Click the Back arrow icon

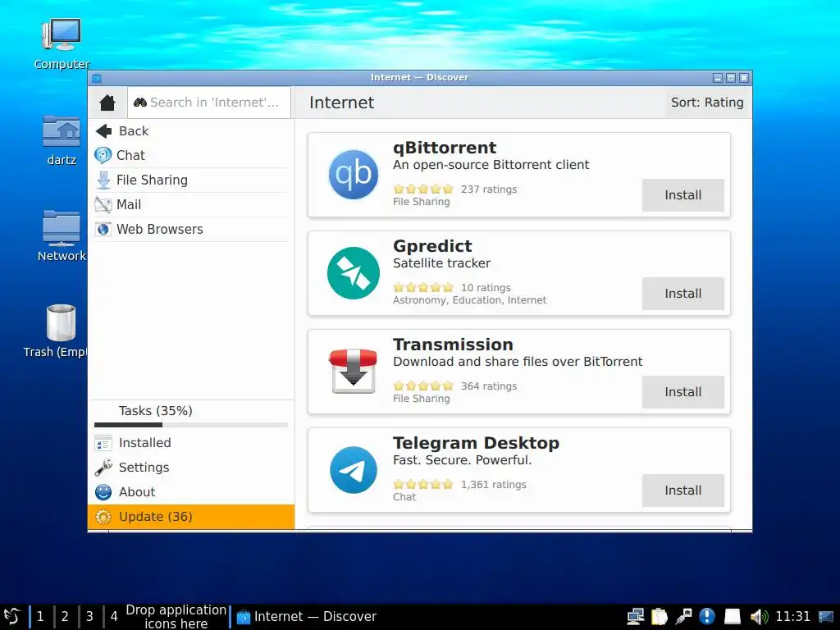point(103,130)
